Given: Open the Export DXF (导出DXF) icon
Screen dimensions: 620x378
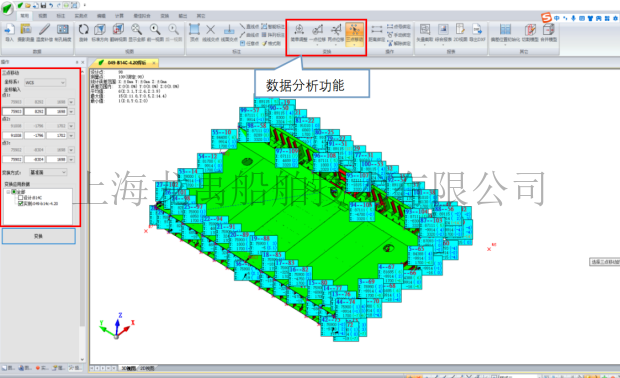Looking at the screenshot, I should 476,32.
